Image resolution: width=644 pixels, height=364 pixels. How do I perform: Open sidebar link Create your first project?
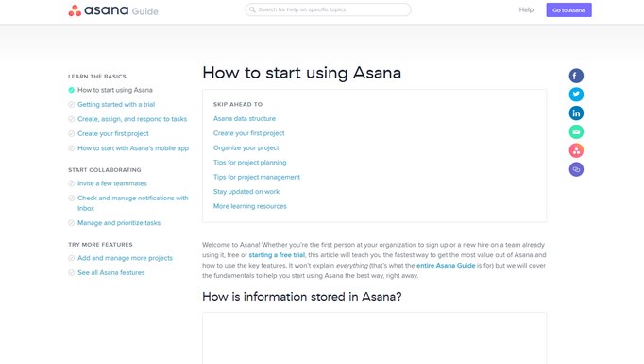click(x=113, y=133)
